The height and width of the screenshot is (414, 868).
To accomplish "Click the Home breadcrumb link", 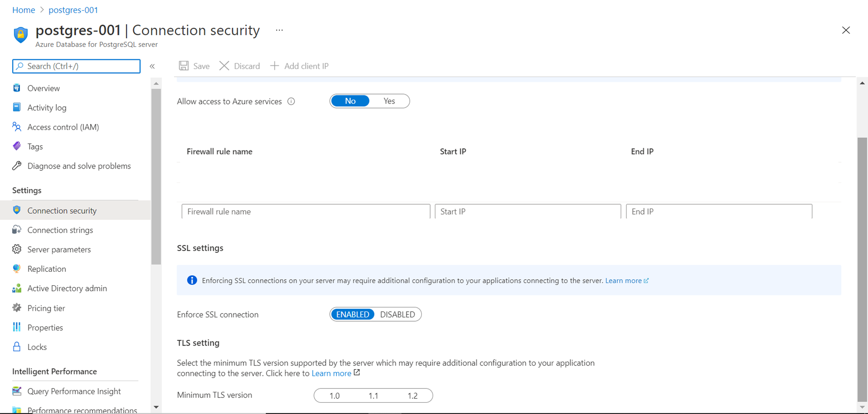I will click(x=23, y=10).
